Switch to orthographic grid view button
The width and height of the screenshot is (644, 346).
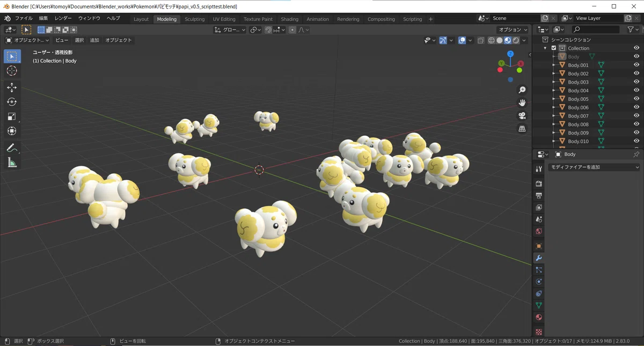tap(522, 129)
